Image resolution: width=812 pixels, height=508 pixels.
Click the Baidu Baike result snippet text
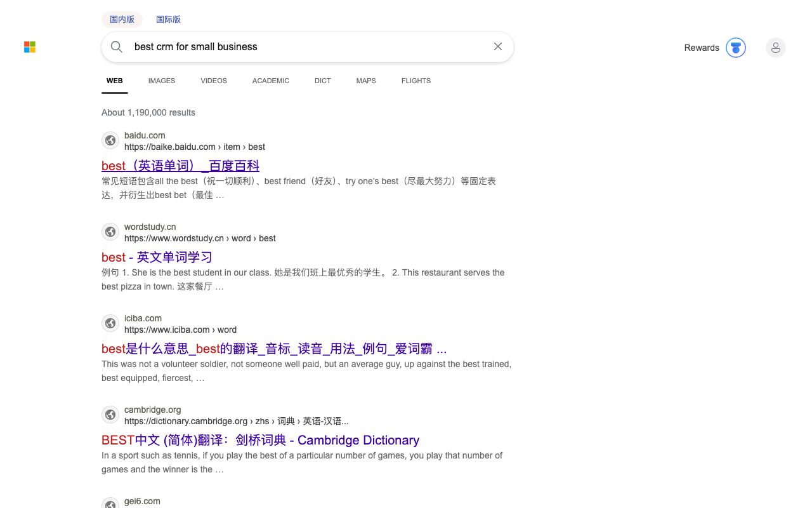click(299, 188)
